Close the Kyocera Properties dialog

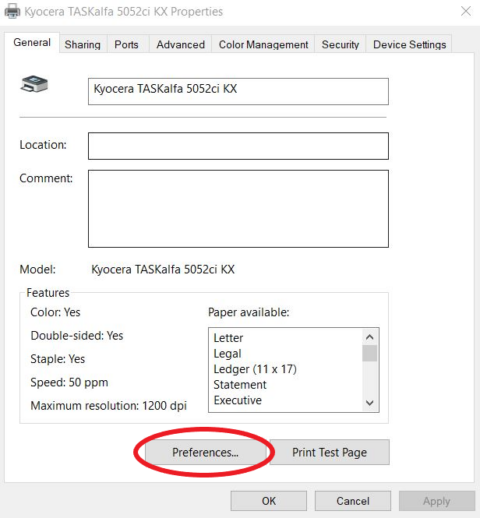(466, 11)
